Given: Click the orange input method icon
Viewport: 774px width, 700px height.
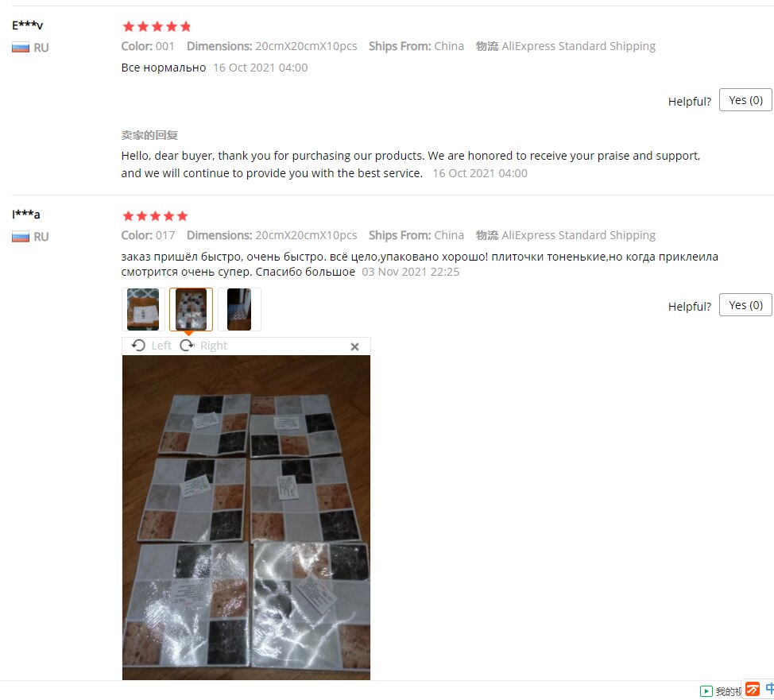Looking at the screenshot, I should (x=753, y=689).
